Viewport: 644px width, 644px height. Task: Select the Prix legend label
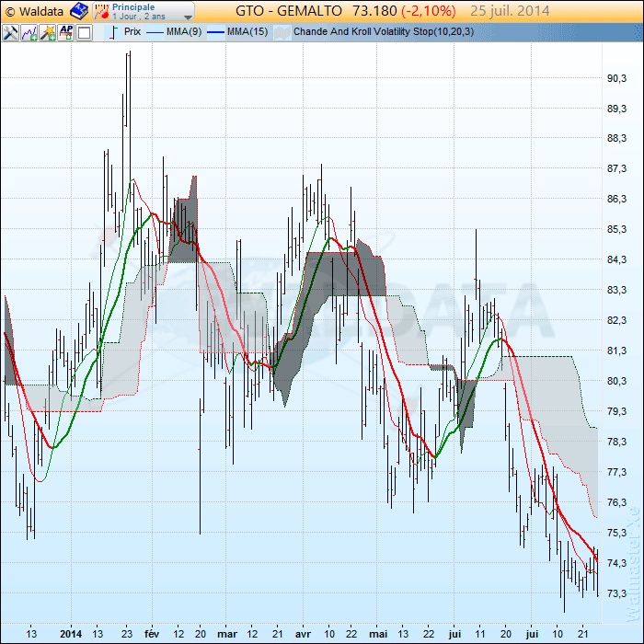(x=132, y=31)
